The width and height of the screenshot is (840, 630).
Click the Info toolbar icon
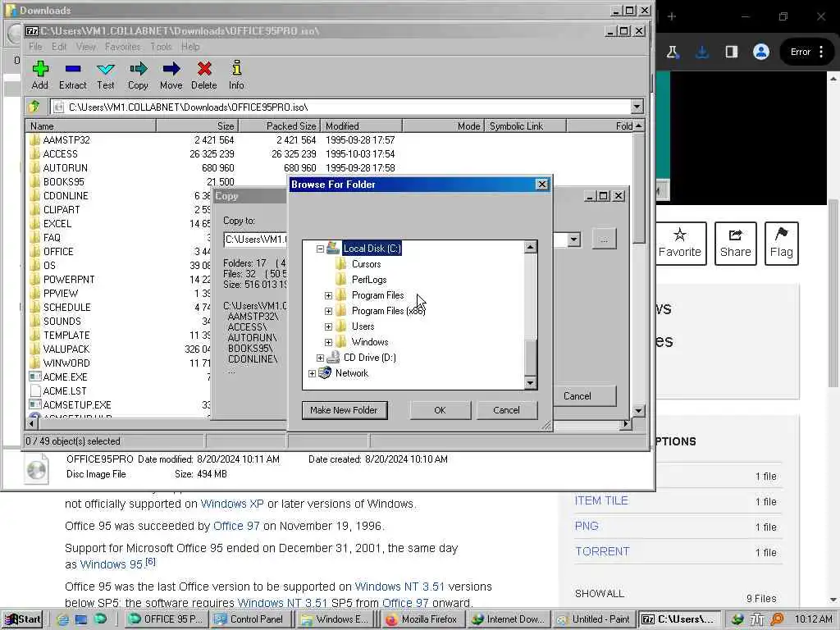(236, 75)
